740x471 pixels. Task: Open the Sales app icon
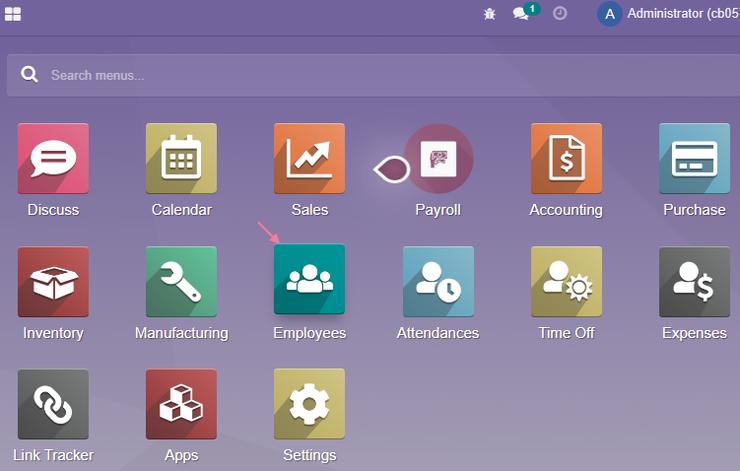coord(310,159)
